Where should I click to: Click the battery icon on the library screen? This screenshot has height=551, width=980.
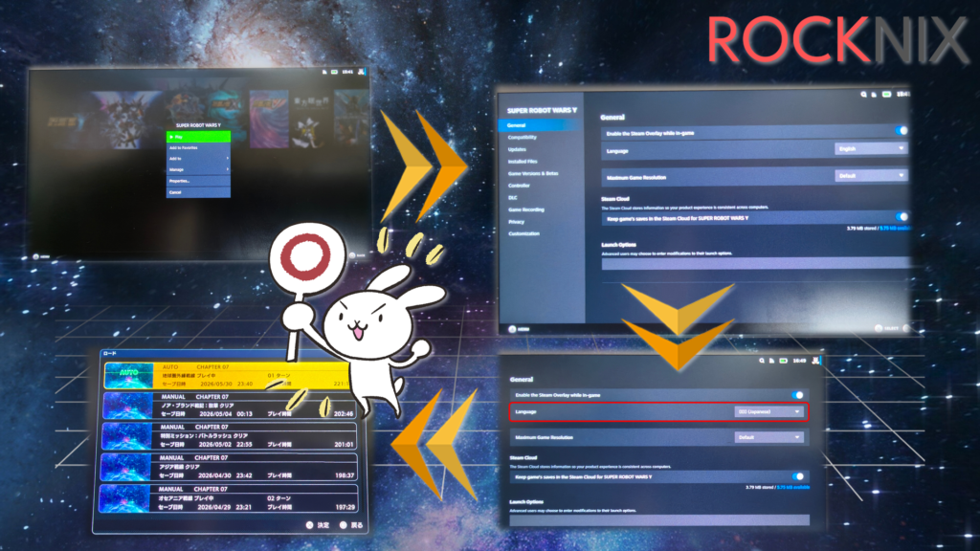point(334,72)
